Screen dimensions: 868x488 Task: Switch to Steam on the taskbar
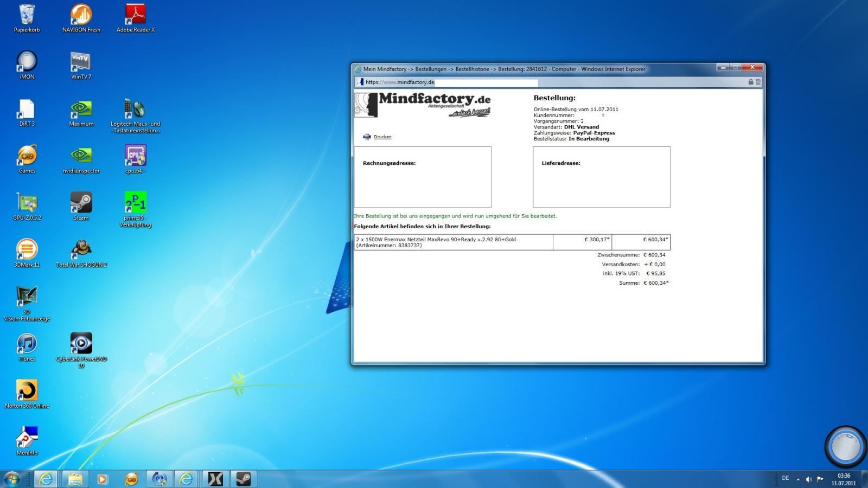point(244,479)
